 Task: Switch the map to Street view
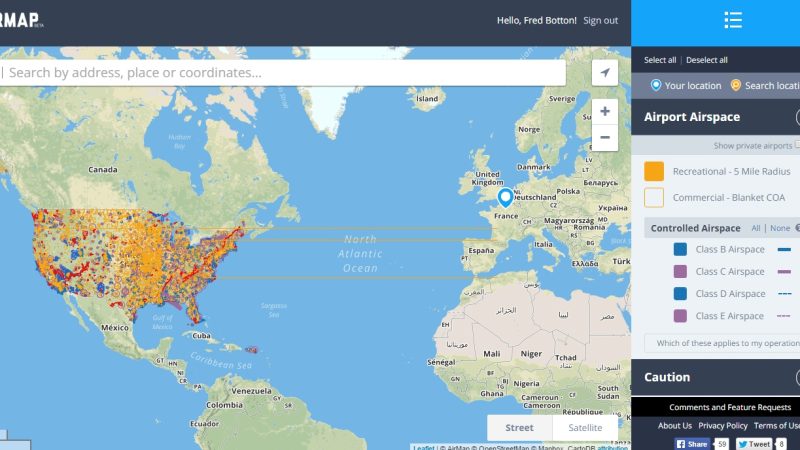point(519,428)
